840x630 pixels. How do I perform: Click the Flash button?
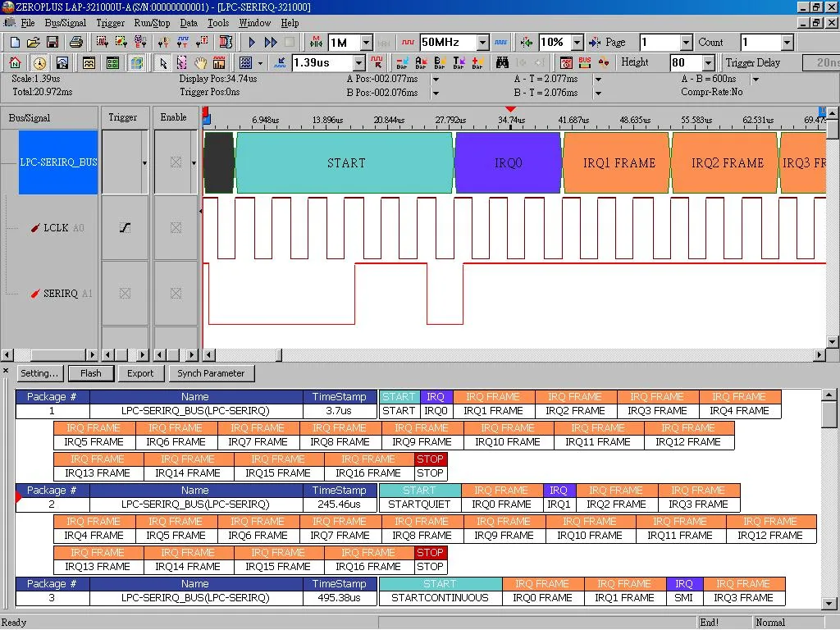pos(91,373)
